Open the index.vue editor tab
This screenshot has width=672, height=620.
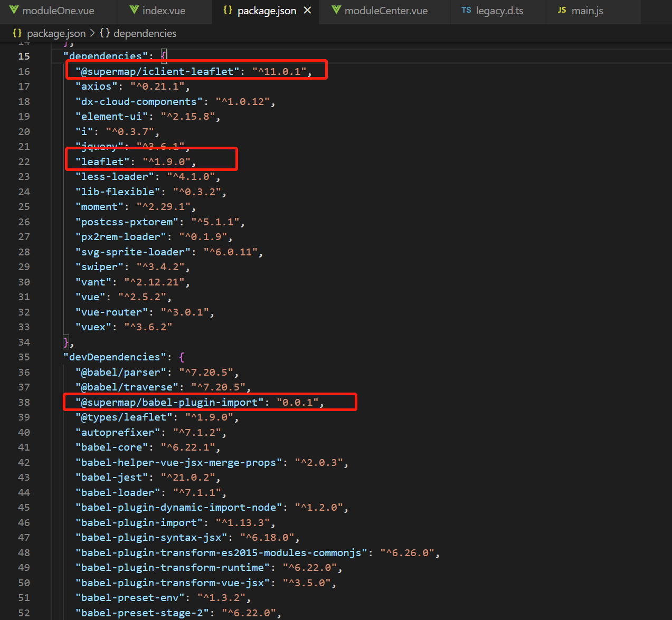click(x=164, y=11)
